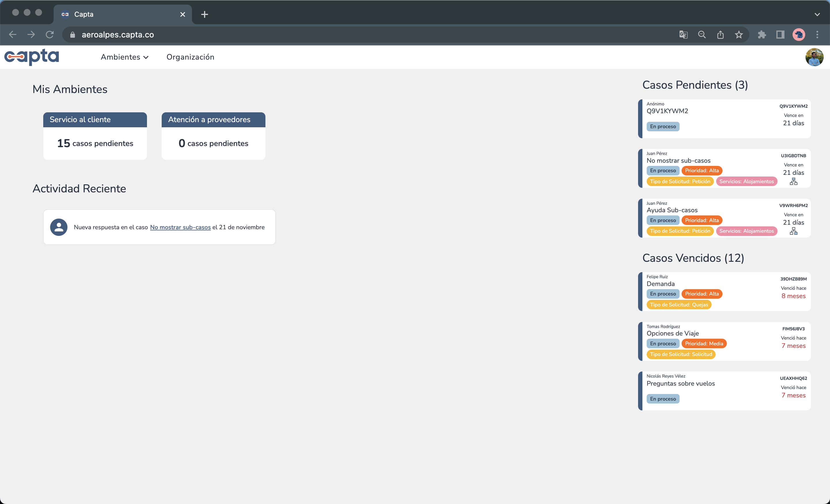This screenshot has height=504, width=830.
Task: Click the activity user avatar icon
Action: pyautogui.click(x=59, y=227)
